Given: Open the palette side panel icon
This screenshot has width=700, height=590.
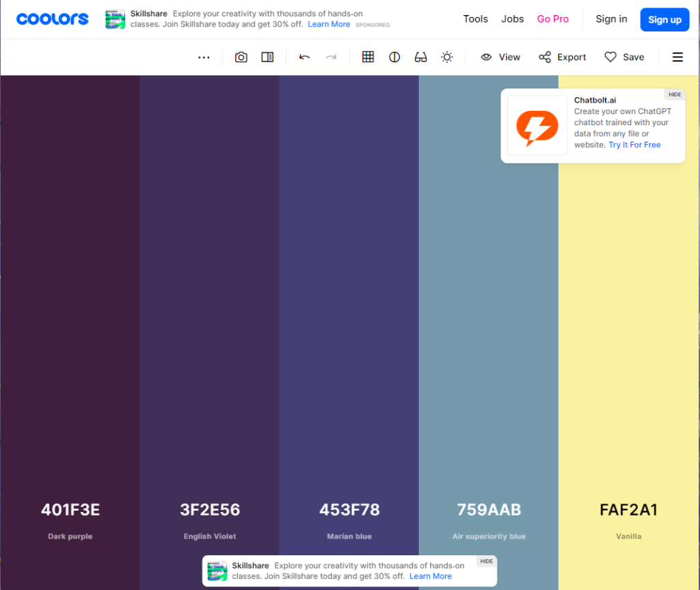Looking at the screenshot, I should (267, 57).
